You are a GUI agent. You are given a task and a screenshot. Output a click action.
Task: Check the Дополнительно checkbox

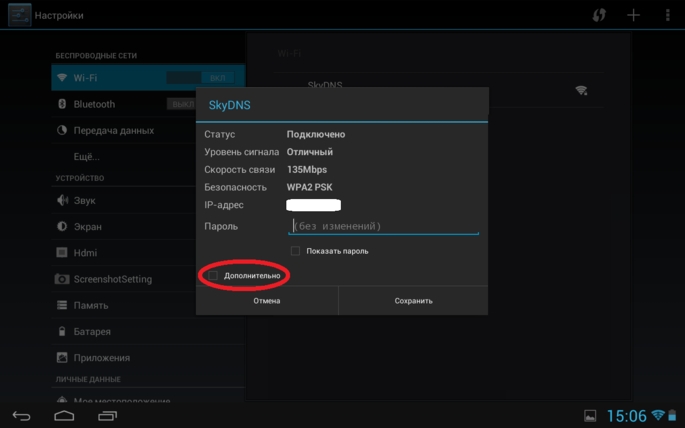point(213,275)
